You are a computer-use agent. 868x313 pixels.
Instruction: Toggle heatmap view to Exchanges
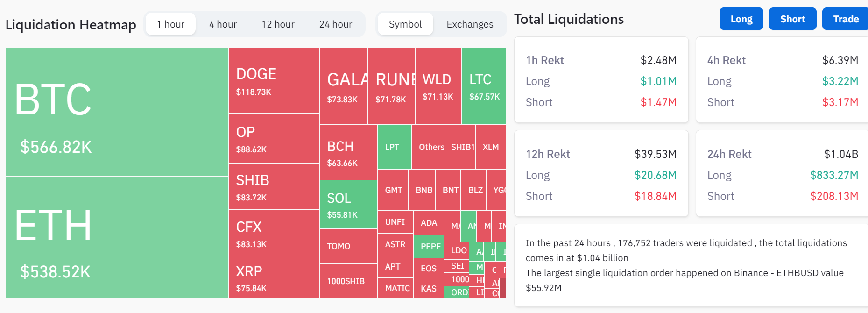[469, 24]
